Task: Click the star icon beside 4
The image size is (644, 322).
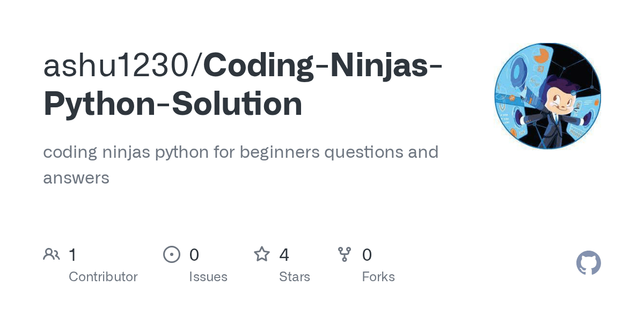Action: click(x=262, y=254)
